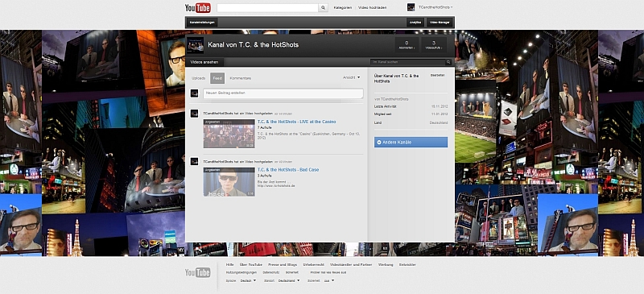Click the magnifier search button beside the top search box
644x294 pixels.
[x=324, y=8]
